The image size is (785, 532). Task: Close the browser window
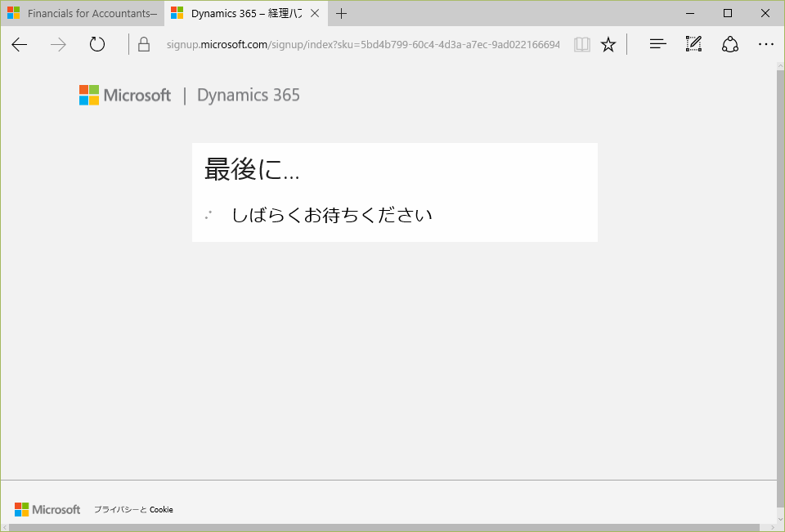[x=765, y=14]
